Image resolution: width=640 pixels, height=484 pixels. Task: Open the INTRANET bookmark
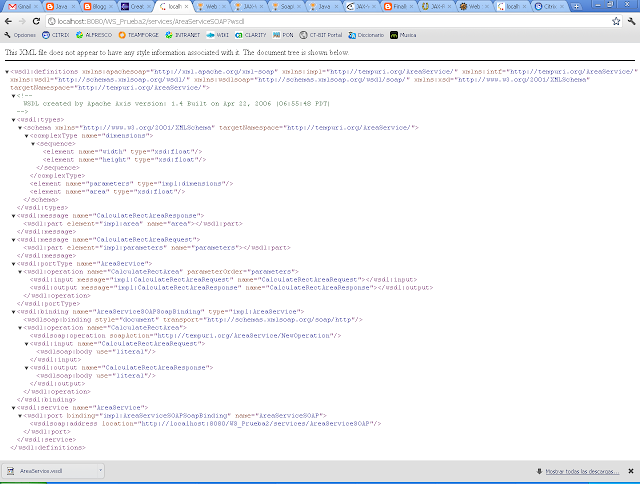(x=182, y=35)
